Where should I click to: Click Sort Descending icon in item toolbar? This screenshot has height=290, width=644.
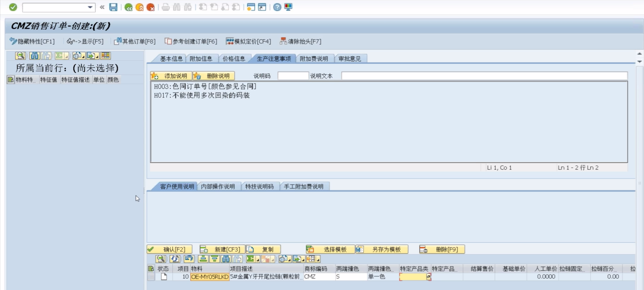pyautogui.click(x=215, y=259)
